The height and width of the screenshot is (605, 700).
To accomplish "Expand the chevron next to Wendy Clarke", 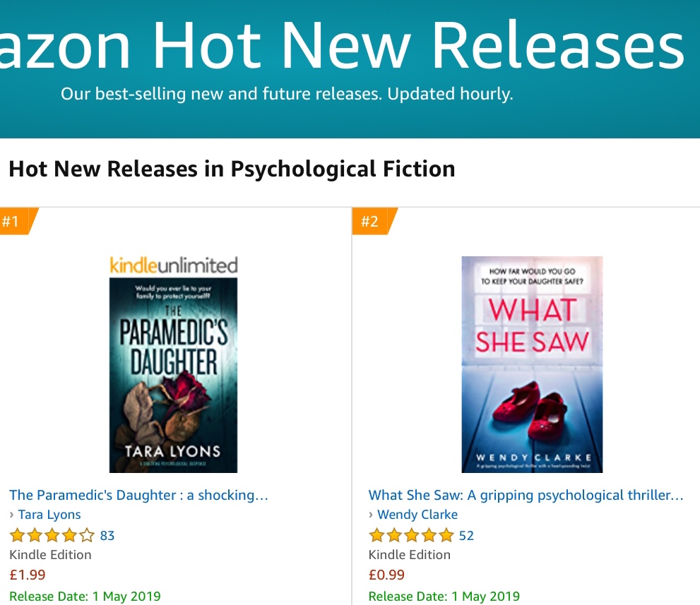I will (x=372, y=515).
